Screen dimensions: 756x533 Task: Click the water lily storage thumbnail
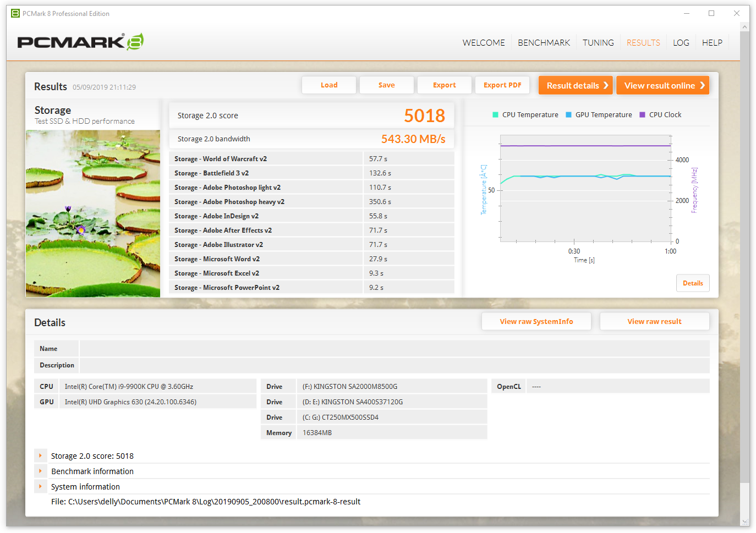coord(93,214)
